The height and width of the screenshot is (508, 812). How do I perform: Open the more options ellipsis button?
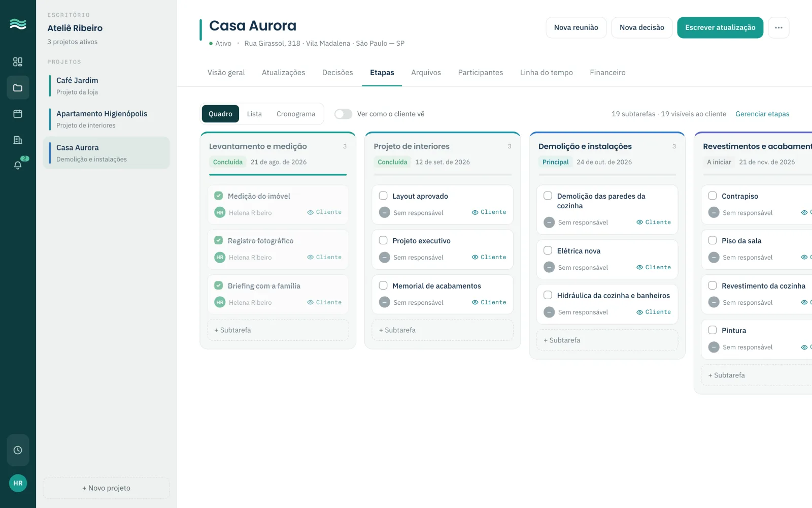click(x=779, y=27)
